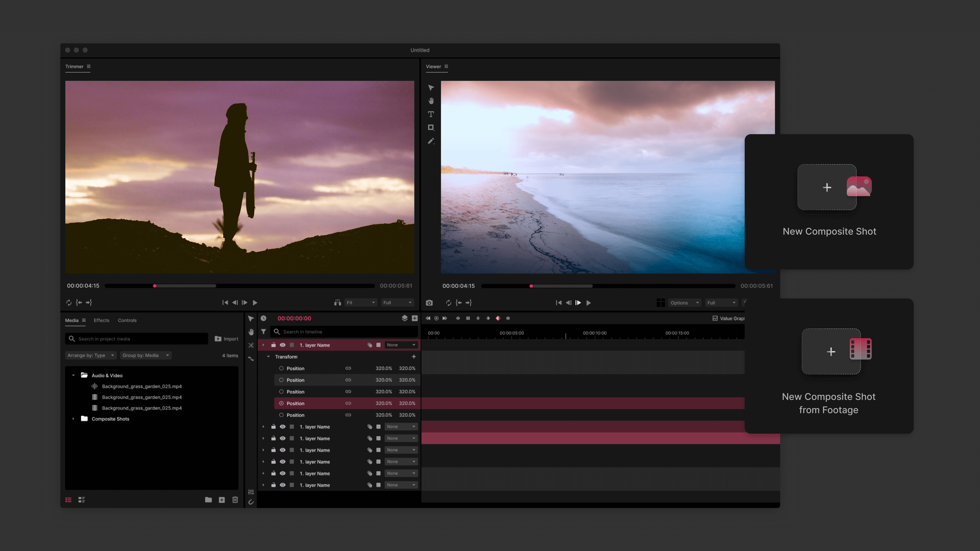The width and height of the screenshot is (980, 551).
Task: Open the Viewer panel menu
Action: click(x=446, y=67)
